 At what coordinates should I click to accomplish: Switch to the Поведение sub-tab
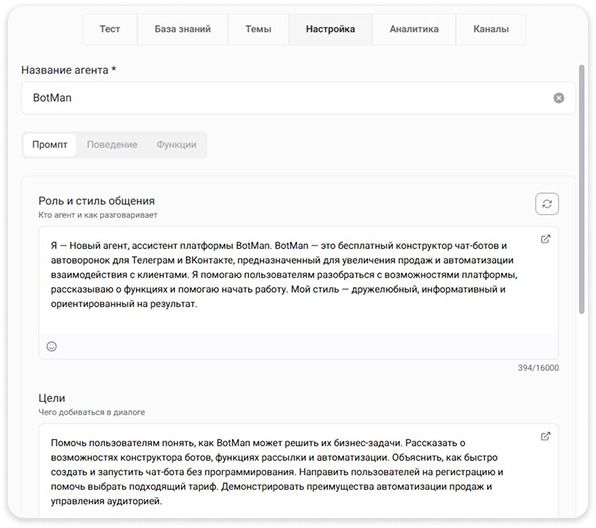pos(112,145)
